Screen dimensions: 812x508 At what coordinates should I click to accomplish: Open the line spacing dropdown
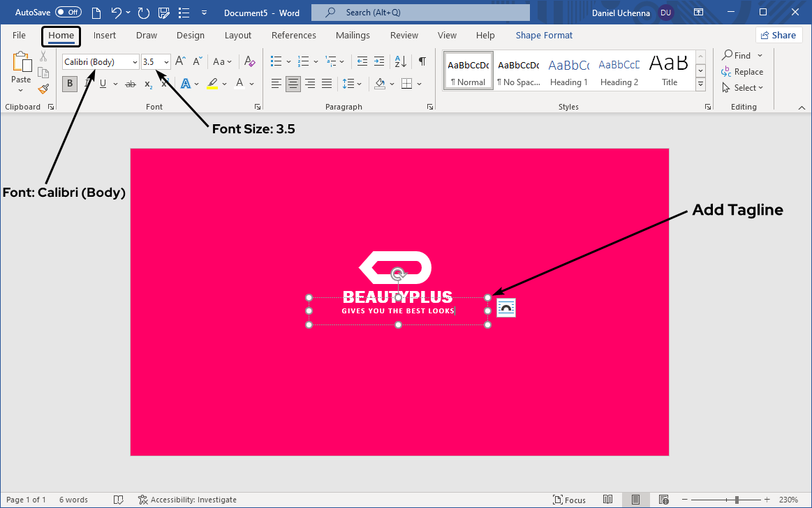click(x=353, y=84)
